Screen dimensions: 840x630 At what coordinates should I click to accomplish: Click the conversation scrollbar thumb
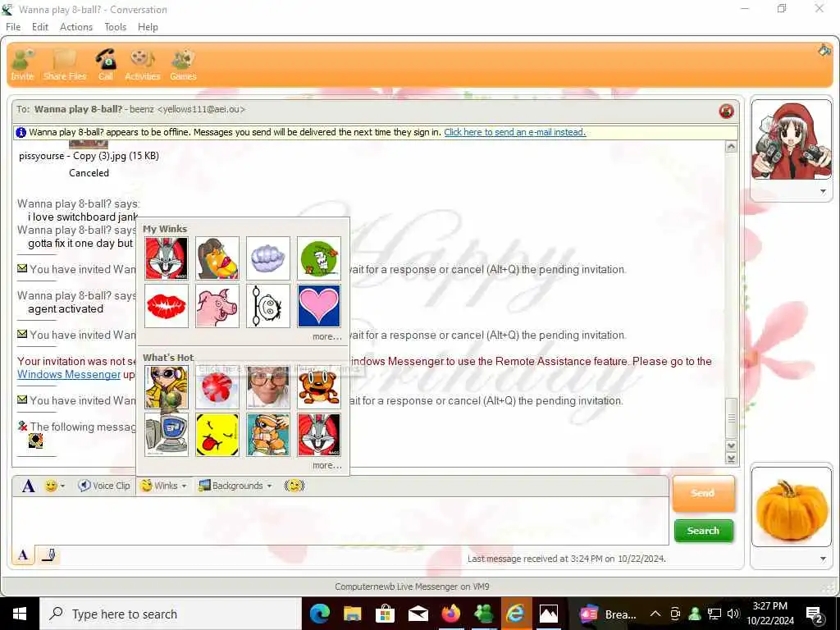pos(731,418)
